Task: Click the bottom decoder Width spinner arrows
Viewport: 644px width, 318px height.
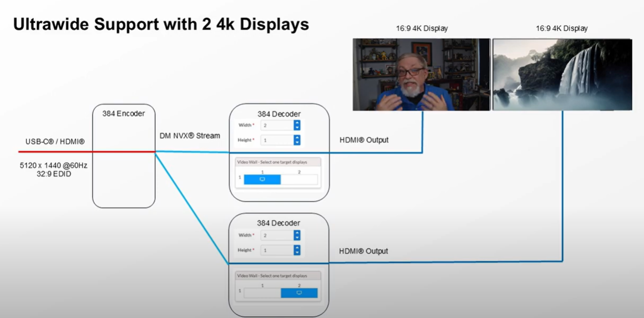Action: [297, 235]
